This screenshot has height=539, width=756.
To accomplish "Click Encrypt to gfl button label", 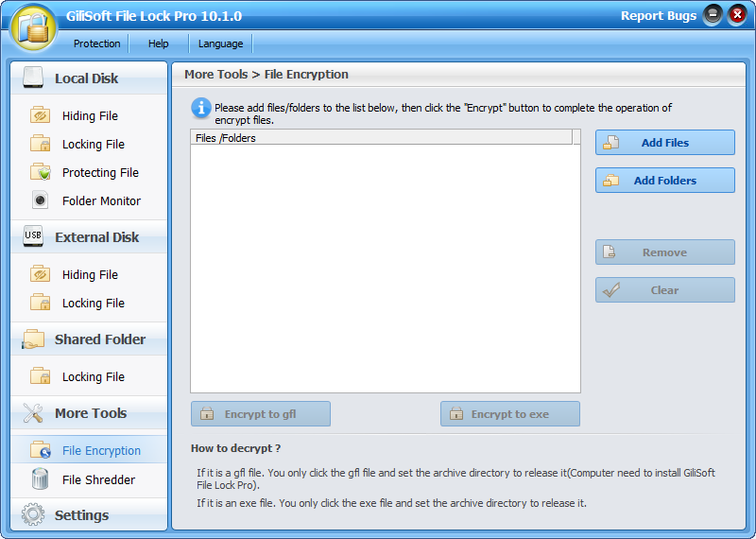I will (x=260, y=414).
